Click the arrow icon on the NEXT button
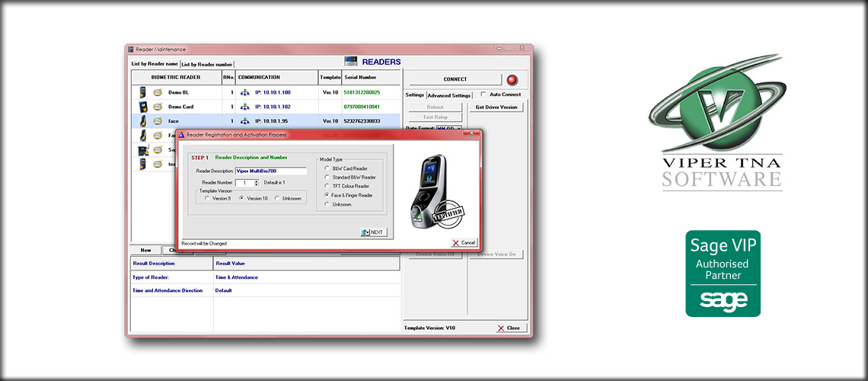868x381 pixels. [365, 232]
